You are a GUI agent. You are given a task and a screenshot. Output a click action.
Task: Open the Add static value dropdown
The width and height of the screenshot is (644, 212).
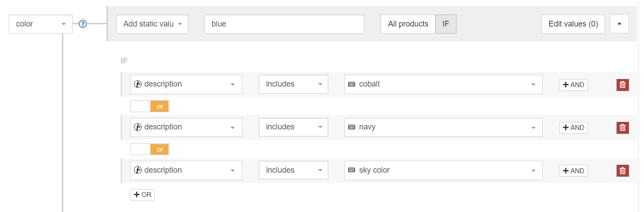coord(152,24)
